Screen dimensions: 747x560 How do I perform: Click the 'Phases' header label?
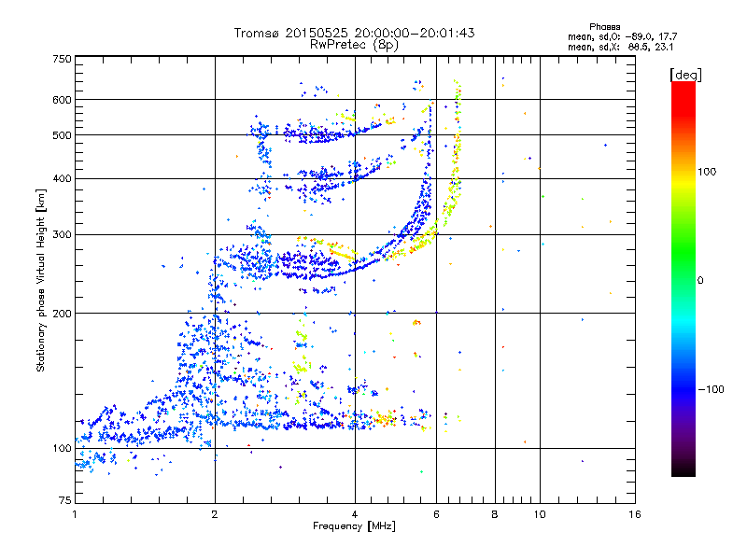pyautogui.click(x=604, y=27)
